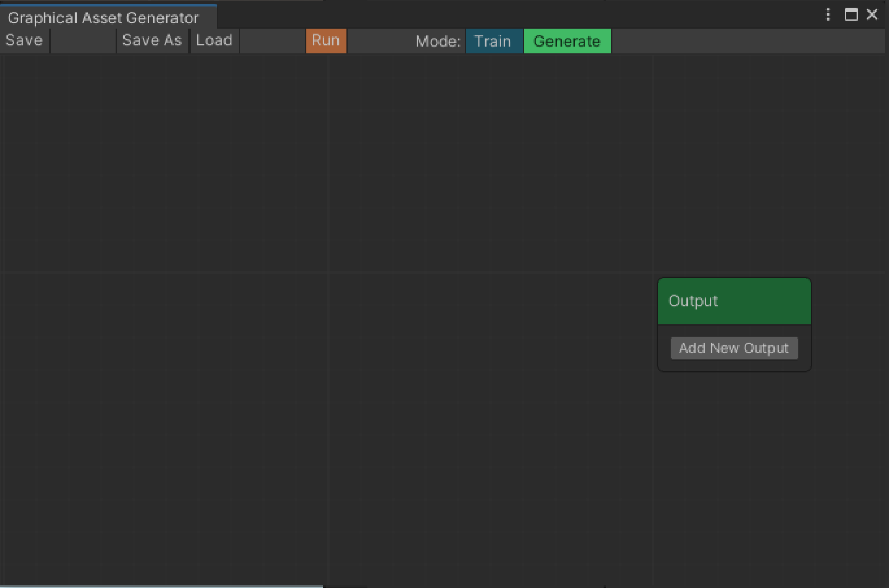
Task: Open the three-dot window options menu
Action: click(x=828, y=15)
